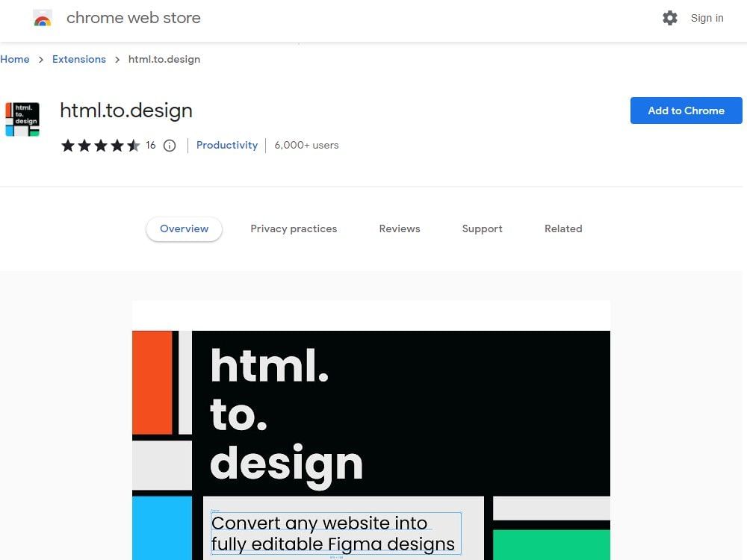Screen dimensions: 747x560
Task: Click the rating info circle icon
Action: pos(170,146)
